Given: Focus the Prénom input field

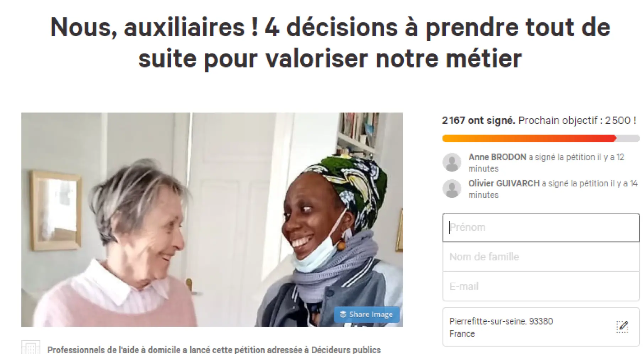Looking at the screenshot, I should tap(541, 228).
